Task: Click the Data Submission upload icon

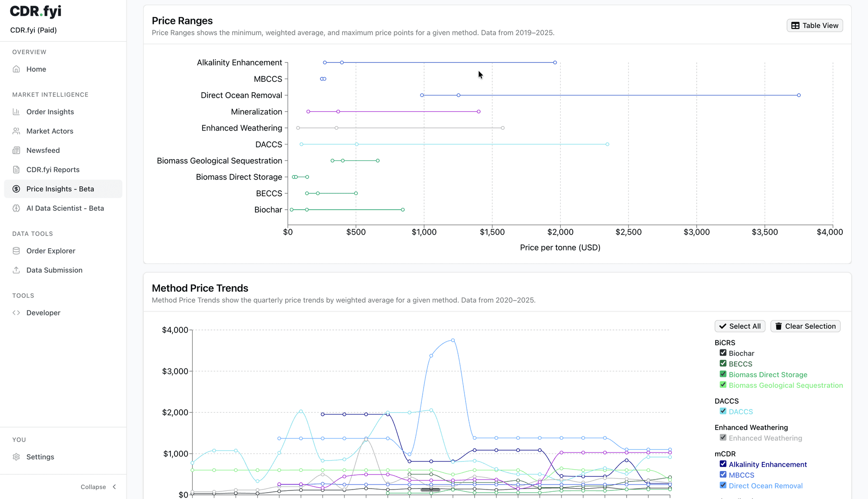Action: click(16, 270)
